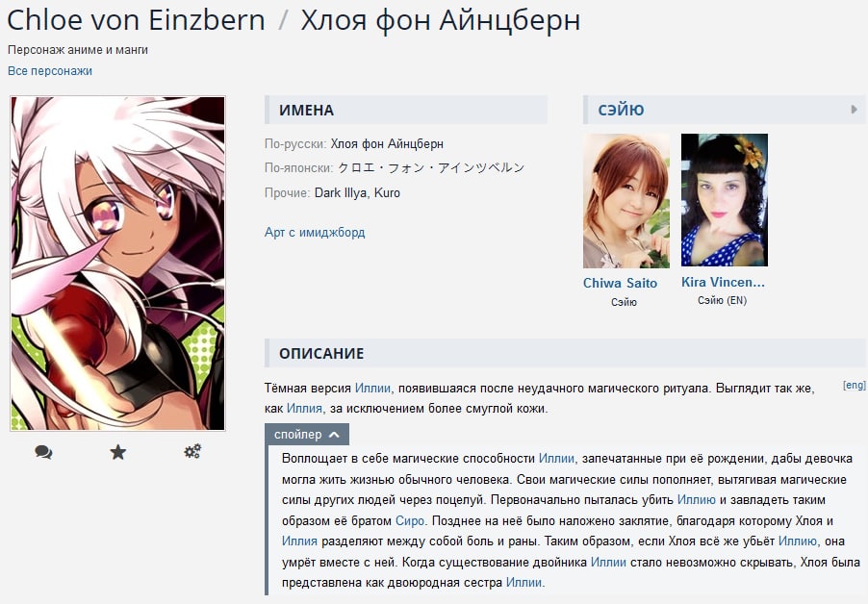Screen dimensions: 868x604
Task: Collapse the спойлер block
Action: coord(307,434)
